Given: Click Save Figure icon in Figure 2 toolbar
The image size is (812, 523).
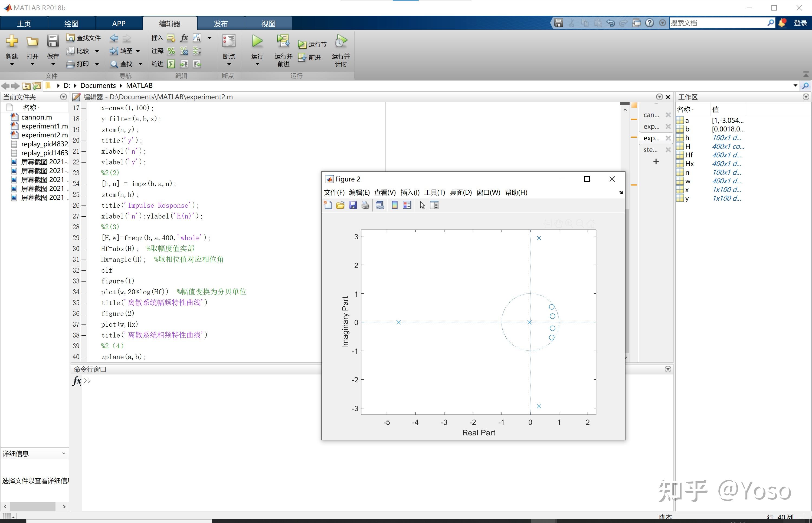Looking at the screenshot, I should 353,205.
